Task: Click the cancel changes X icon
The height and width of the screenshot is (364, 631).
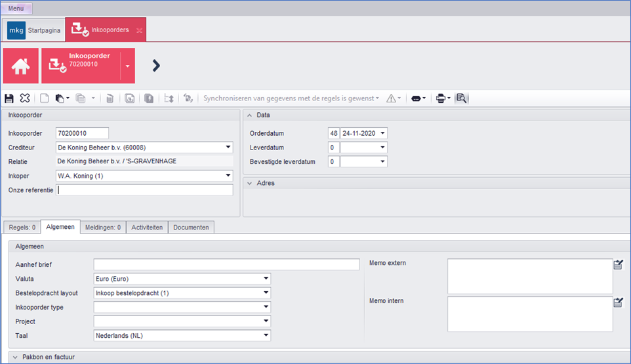Action: pos(24,98)
